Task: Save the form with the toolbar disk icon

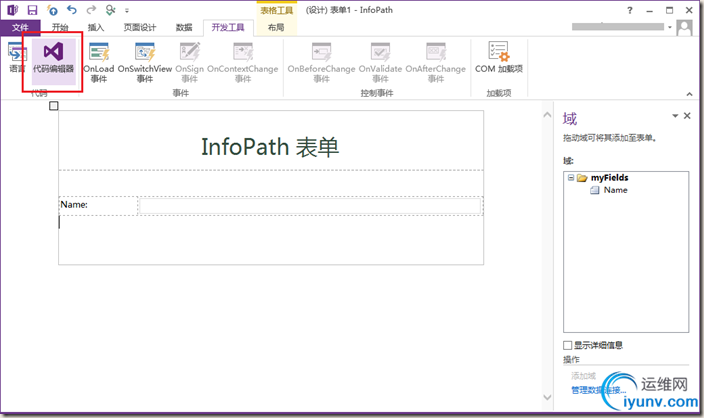Action: click(32, 10)
